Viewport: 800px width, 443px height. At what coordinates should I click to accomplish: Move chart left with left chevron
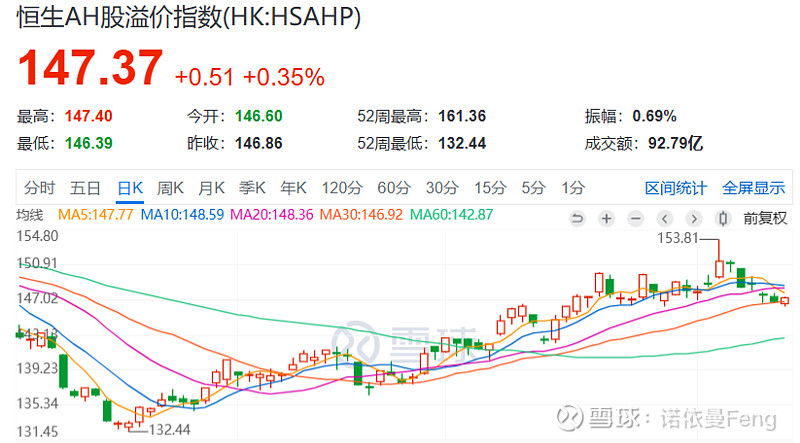pos(664,219)
